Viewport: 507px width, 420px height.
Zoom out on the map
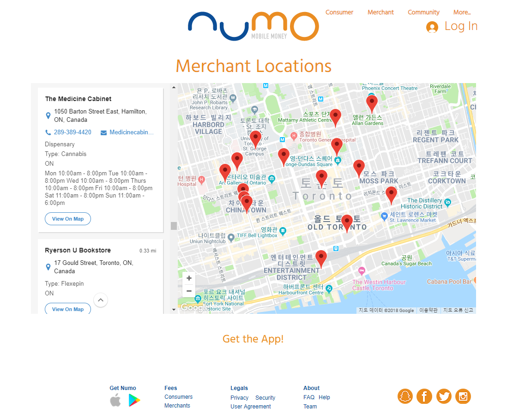(189, 291)
